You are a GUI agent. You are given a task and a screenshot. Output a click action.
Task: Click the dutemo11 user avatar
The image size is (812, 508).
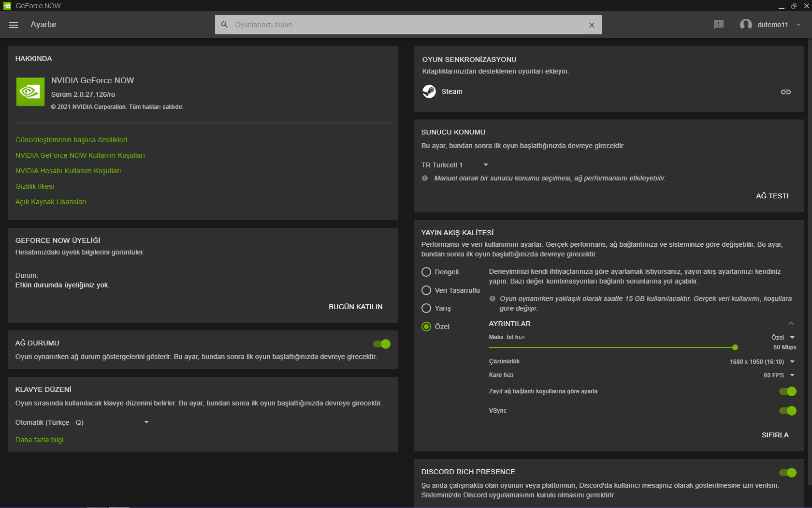(746, 24)
